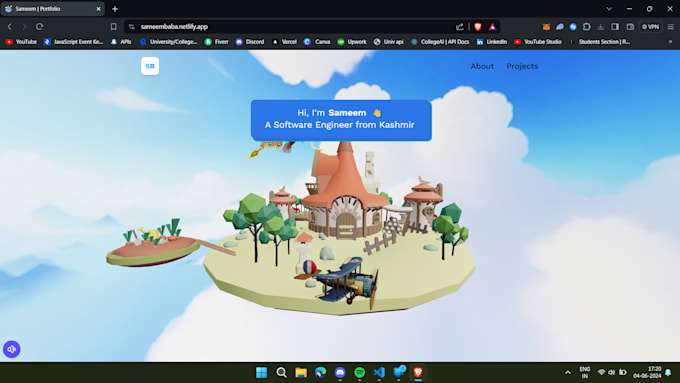Open the Upwork bookmark

(x=352, y=42)
